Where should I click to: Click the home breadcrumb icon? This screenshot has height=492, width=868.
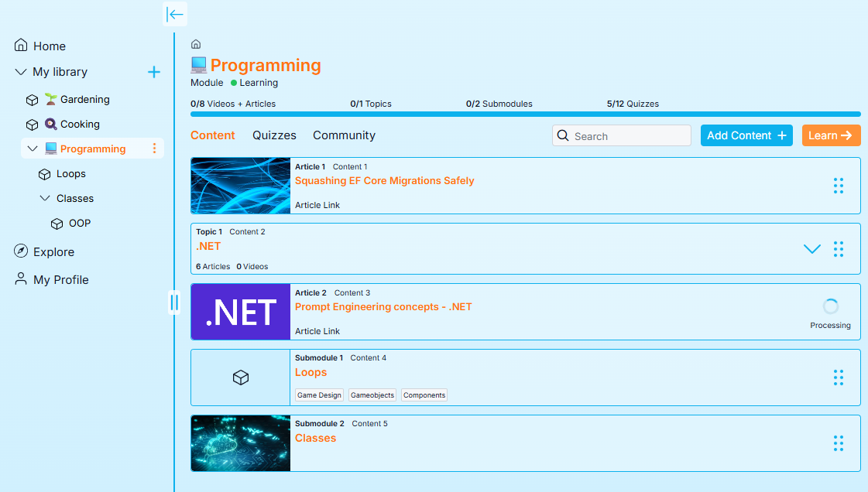pos(196,44)
